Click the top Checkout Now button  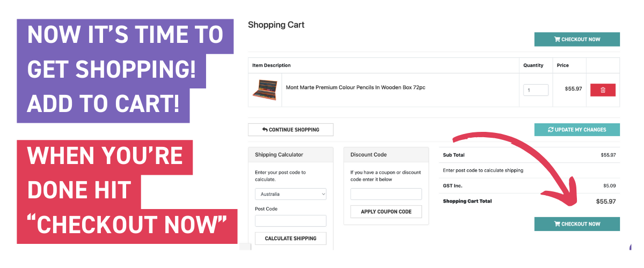point(577,39)
